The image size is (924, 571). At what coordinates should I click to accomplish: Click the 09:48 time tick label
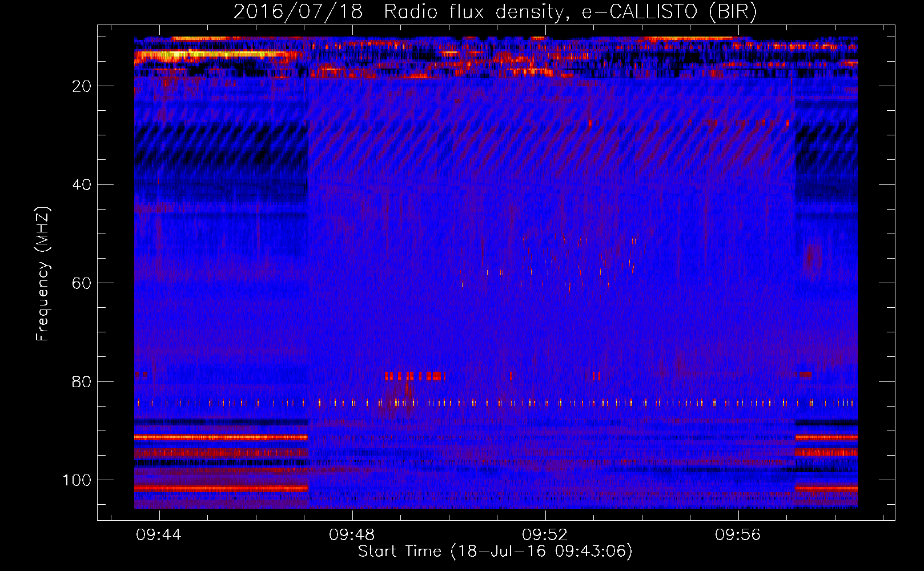(x=352, y=535)
